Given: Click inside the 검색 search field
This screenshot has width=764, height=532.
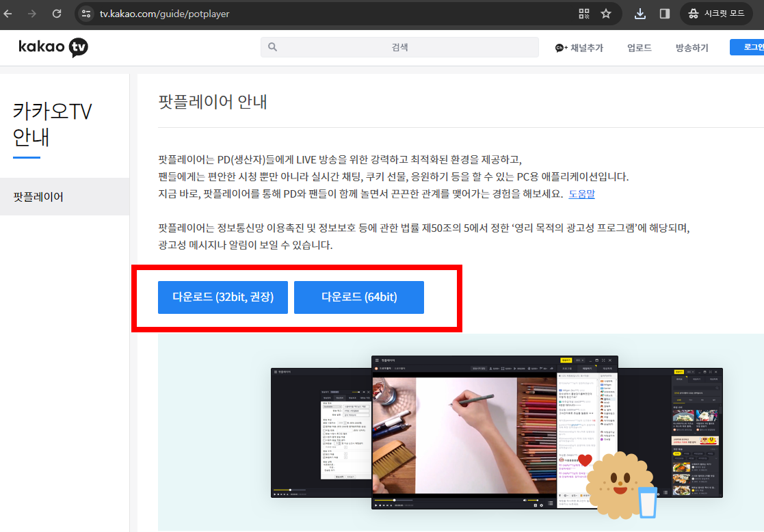Looking at the screenshot, I should pos(399,46).
